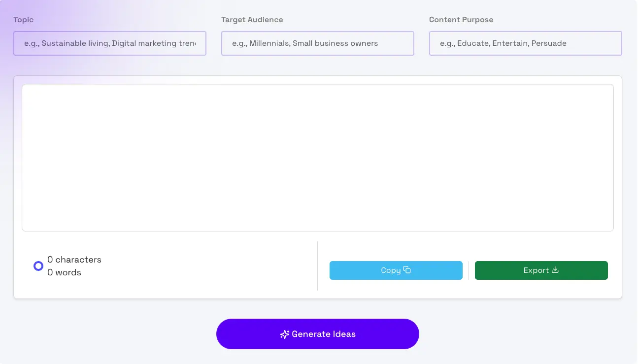This screenshot has height=364, width=638.
Task: Click the copy icon in Copy button
Action: (407, 270)
